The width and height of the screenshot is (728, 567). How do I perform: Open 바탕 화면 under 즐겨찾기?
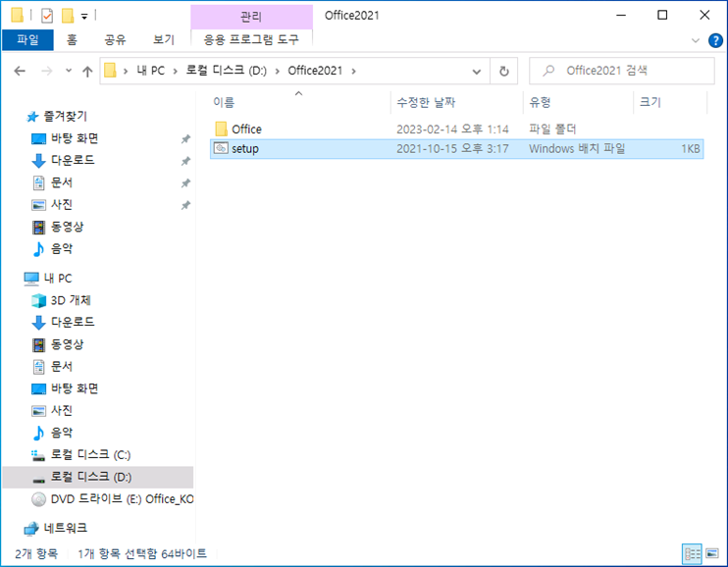75,138
